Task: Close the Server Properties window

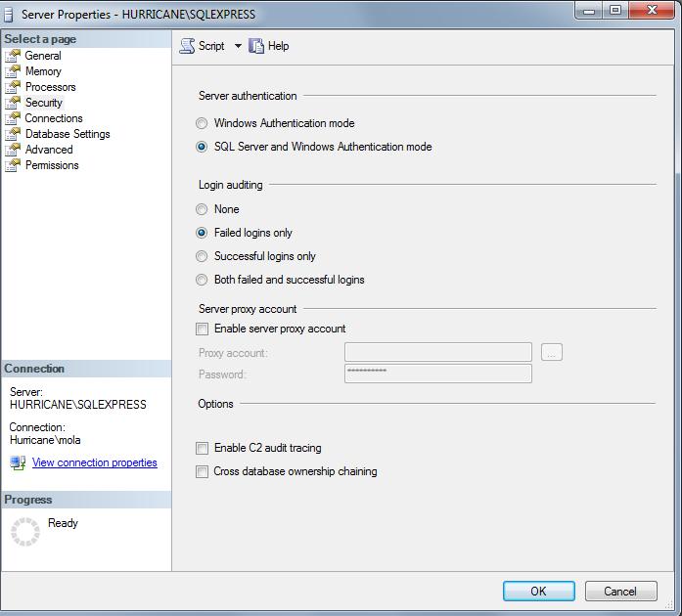Action: pyautogui.click(x=652, y=11)
